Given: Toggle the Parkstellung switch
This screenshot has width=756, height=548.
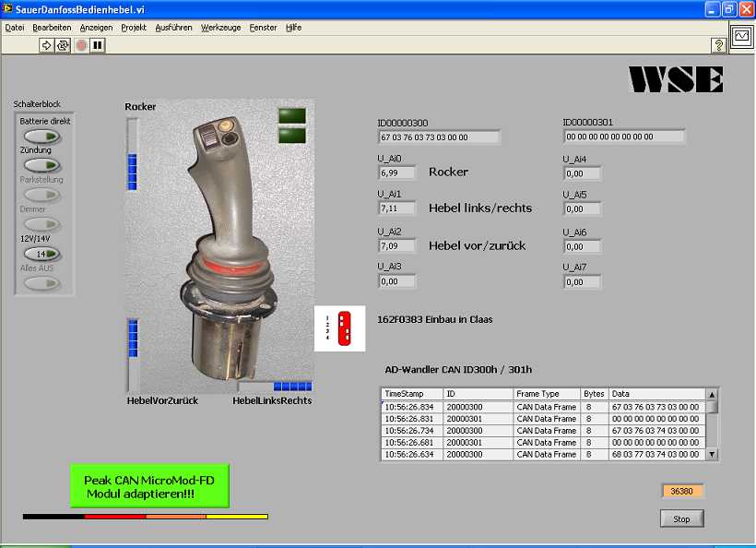Looking at the screenshot, I should tap(42, 195).
